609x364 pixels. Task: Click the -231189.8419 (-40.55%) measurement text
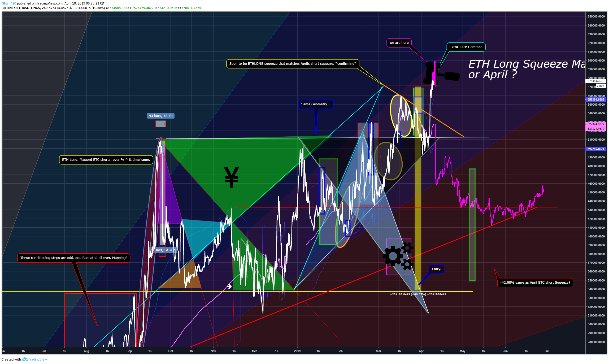[418, 294]
